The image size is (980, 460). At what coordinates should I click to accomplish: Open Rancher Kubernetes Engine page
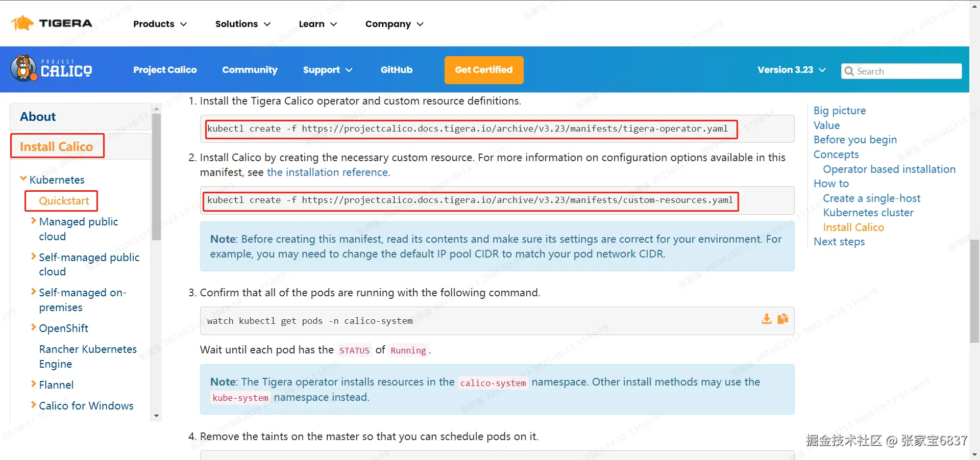(88, 356)
